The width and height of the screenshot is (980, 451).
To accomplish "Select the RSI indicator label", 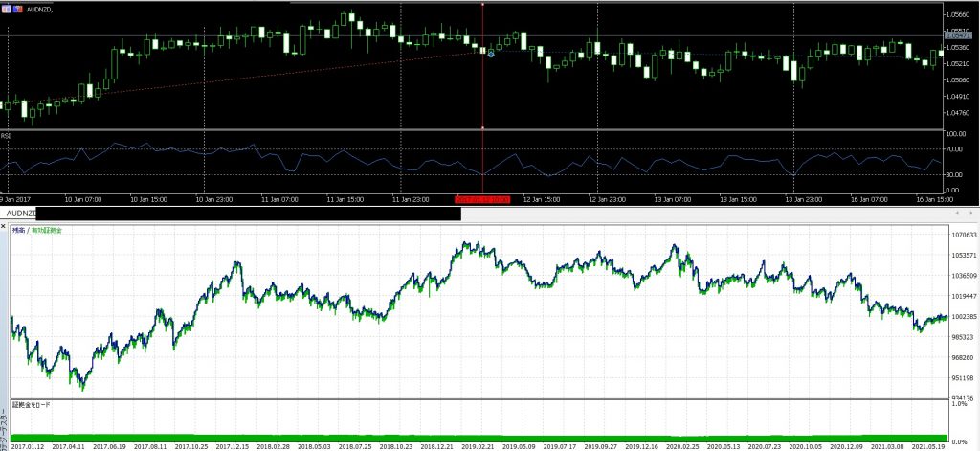I will click(x=7, y=136).
